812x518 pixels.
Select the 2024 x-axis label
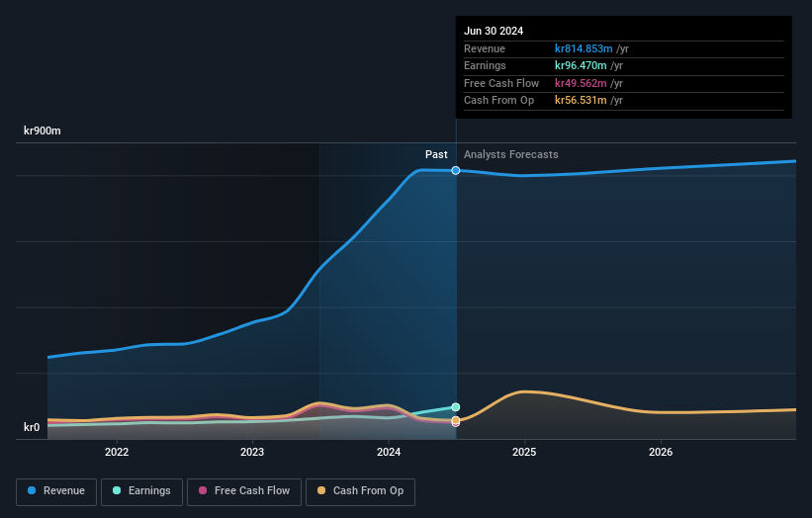coord(389,452)
